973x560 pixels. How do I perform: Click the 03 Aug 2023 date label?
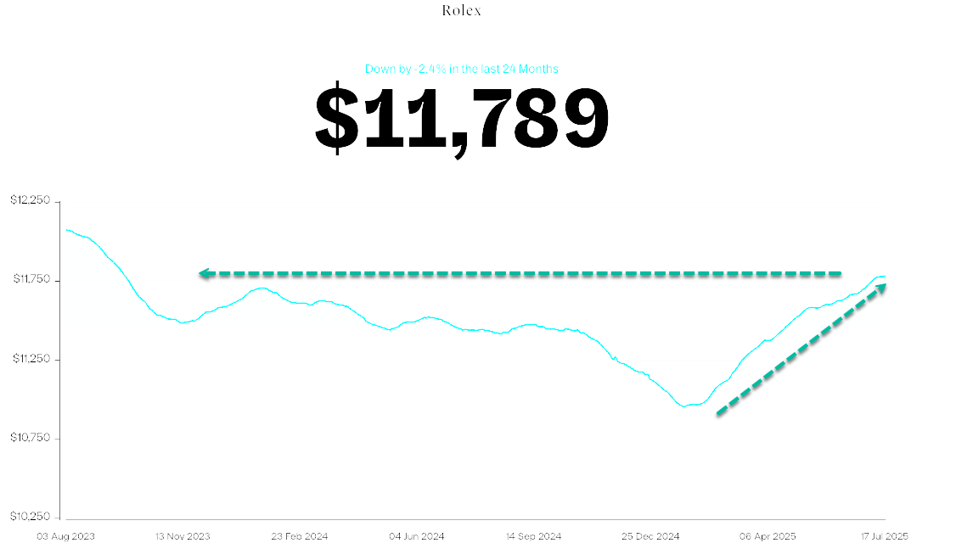[65, 536]
